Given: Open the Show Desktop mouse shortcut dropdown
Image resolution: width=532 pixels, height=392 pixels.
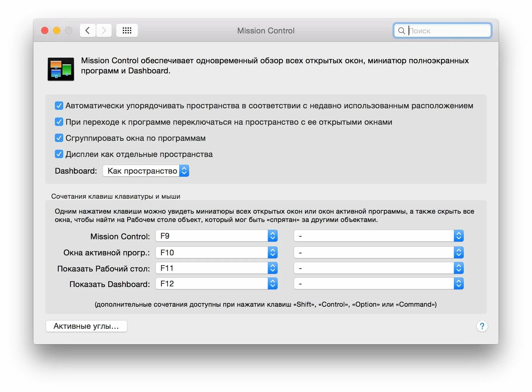Looking at the screenshot, I should click(379, 268).
